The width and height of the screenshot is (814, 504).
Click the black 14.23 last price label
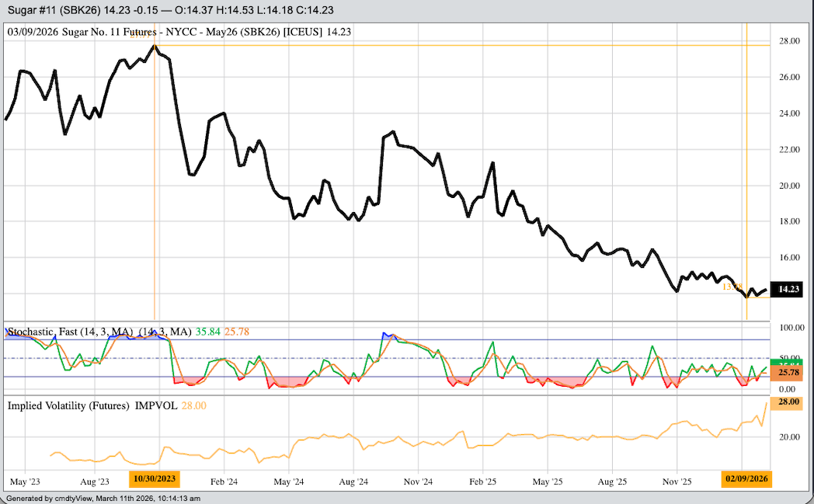click(x=787, y=289)
